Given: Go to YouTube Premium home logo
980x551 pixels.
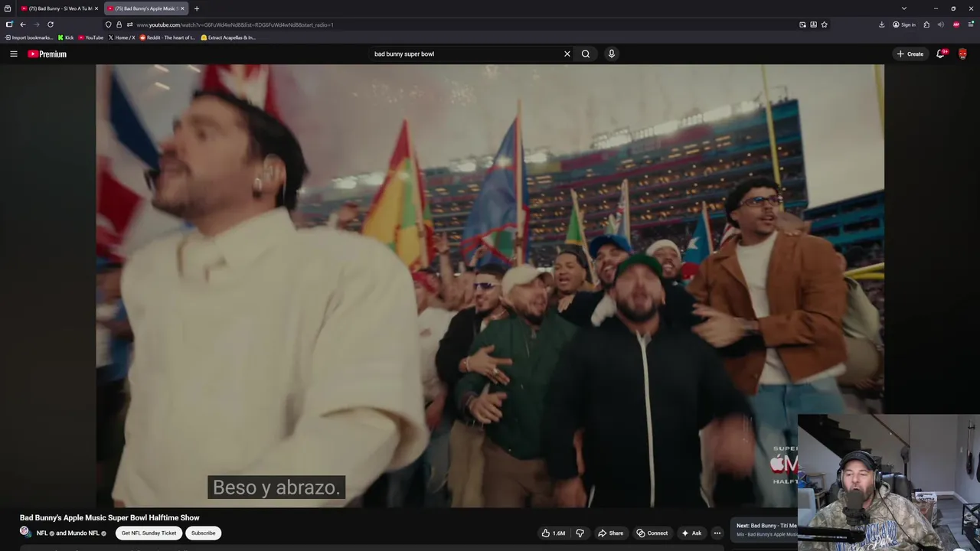Looking at the screenshot, I should (x=47, y=54).
